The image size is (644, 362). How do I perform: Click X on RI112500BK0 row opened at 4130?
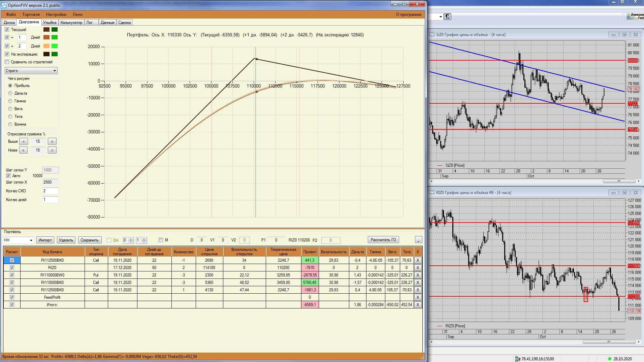[418, 290]
